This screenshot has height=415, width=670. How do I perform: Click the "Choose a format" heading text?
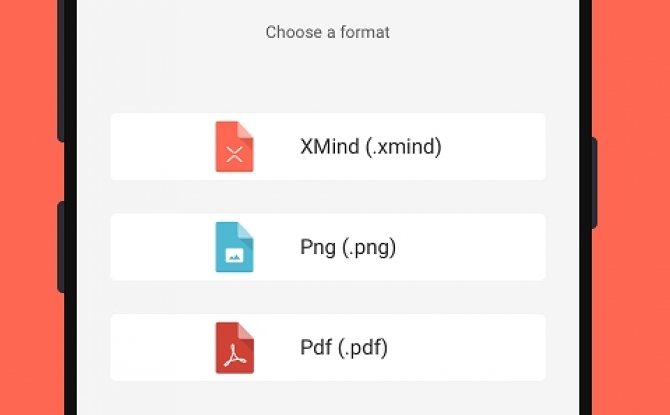[328, 32]
